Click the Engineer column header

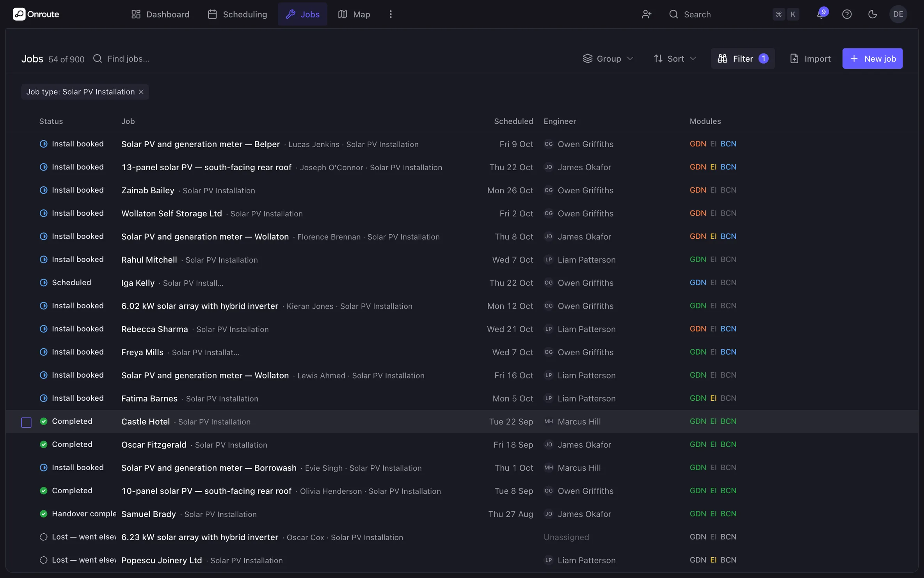coord(560,121)
